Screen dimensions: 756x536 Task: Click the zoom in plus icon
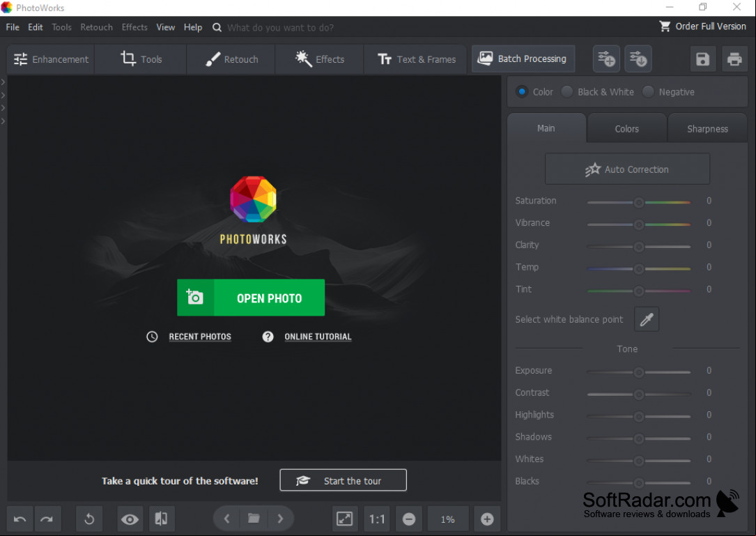pyautogui.click(x=487, y=519)
